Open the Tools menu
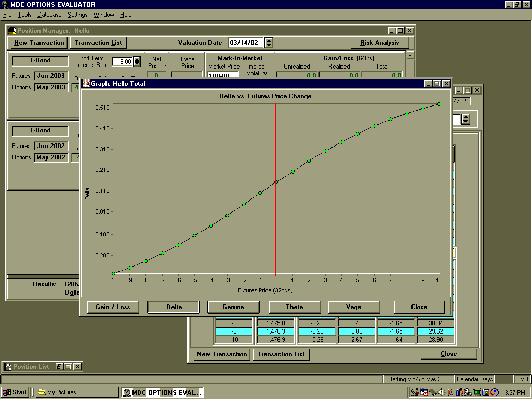This screenshot has width=532, height=399. pos(24,15)
